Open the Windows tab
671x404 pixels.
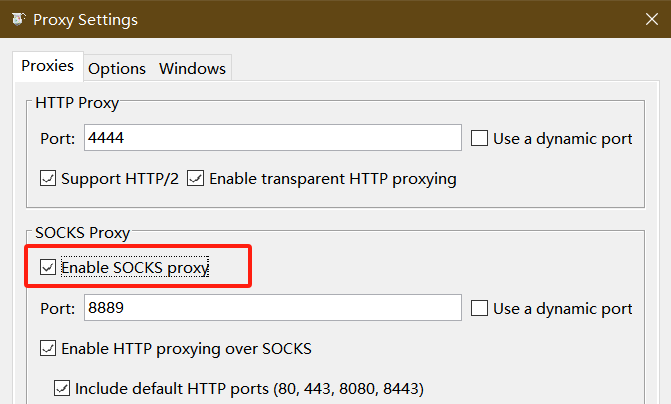click(193, 68)
